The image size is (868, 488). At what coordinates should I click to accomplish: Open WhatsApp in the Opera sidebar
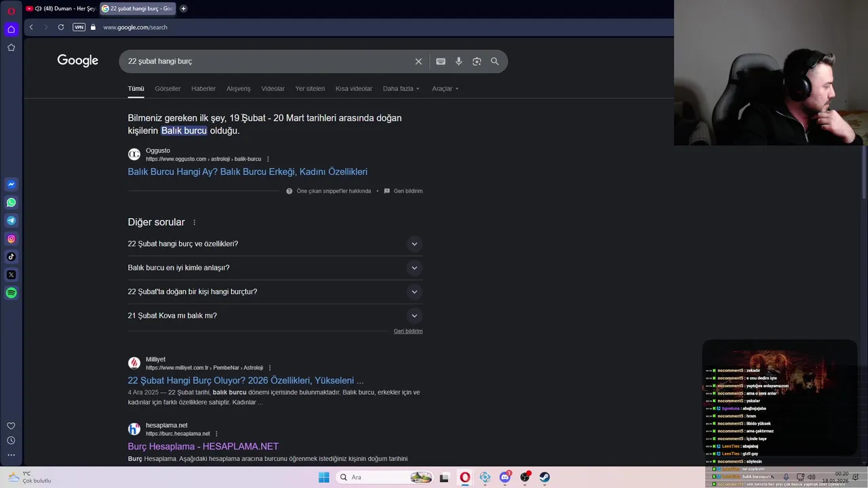[11, 203]
